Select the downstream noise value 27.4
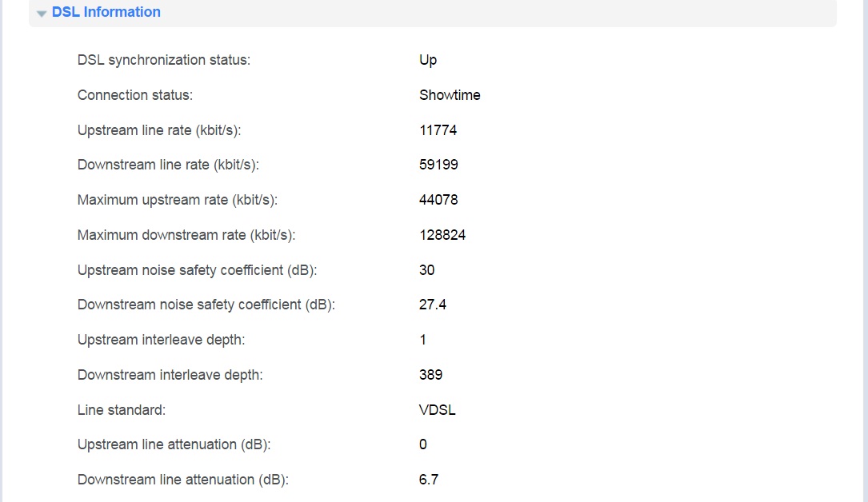Screen dimensions: 868x502 (x=432, y=305)
